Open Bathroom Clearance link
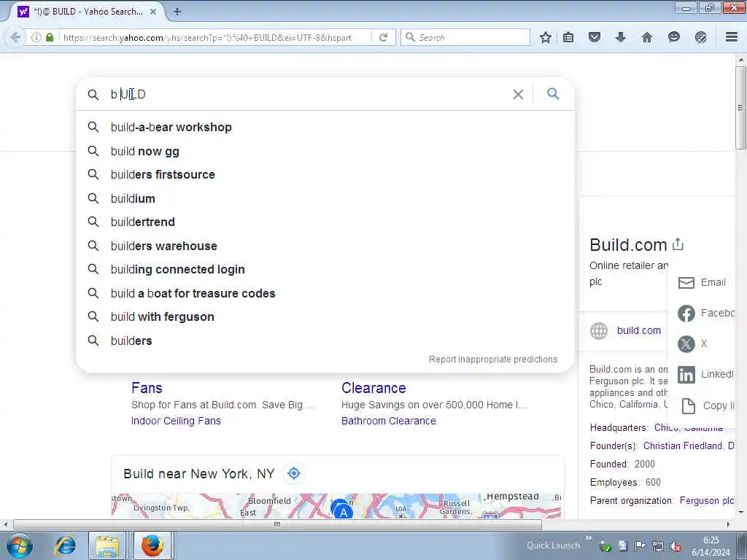The image size is (747, 560). 389,421
